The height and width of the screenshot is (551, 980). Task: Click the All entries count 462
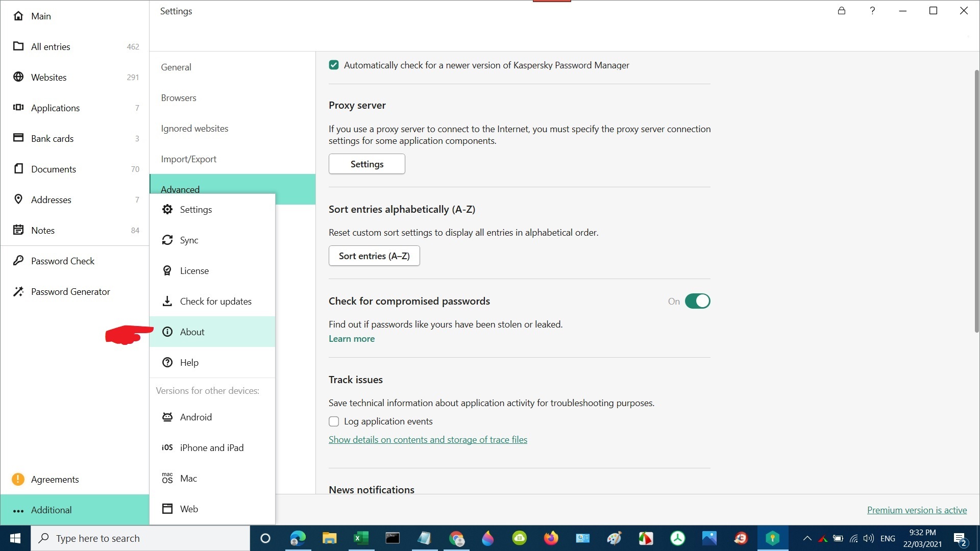click(133, 47)
